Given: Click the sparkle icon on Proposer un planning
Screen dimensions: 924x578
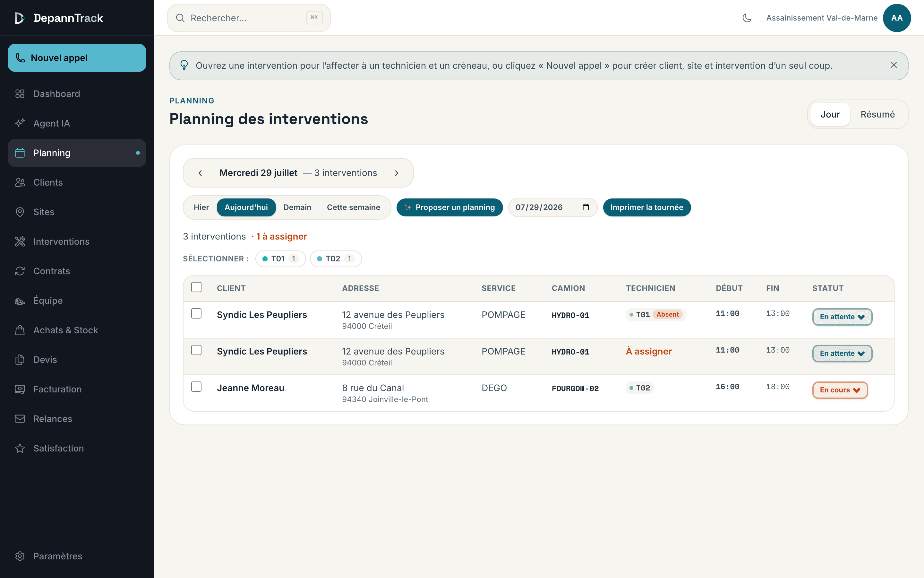Looking at the screenshot, I should (408, 207).
